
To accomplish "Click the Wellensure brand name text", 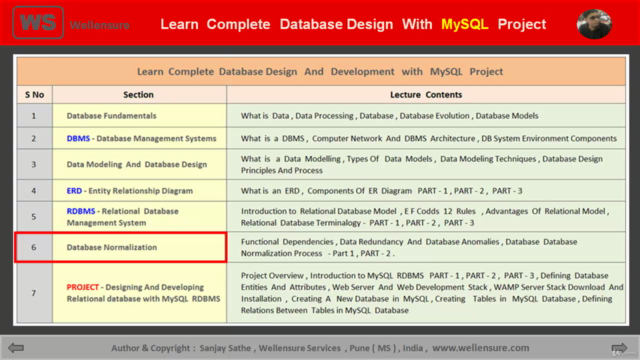I will 99,25.
